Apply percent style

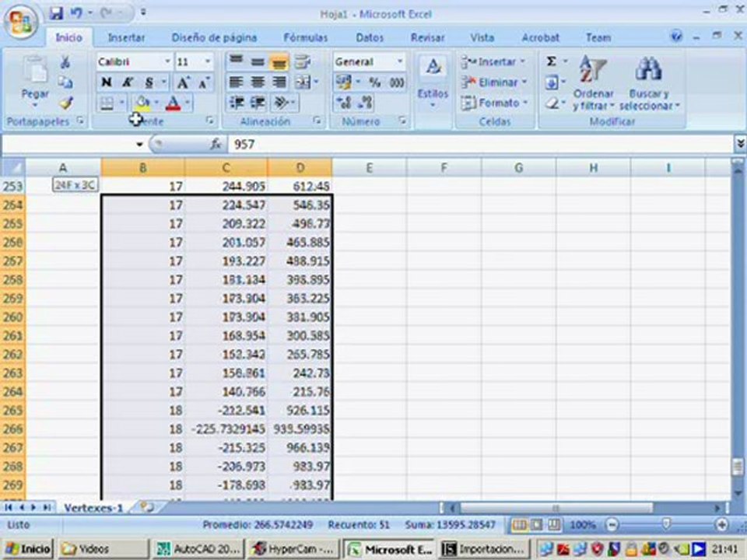click(375, 82)
